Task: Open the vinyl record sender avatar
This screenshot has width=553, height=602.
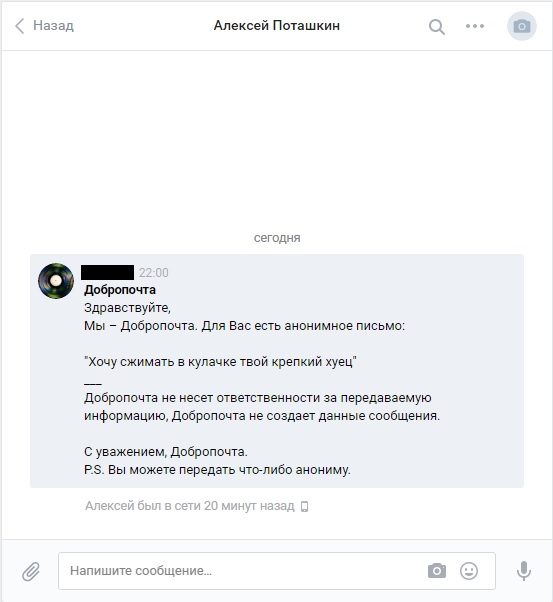Action: (x=56, y=281)
